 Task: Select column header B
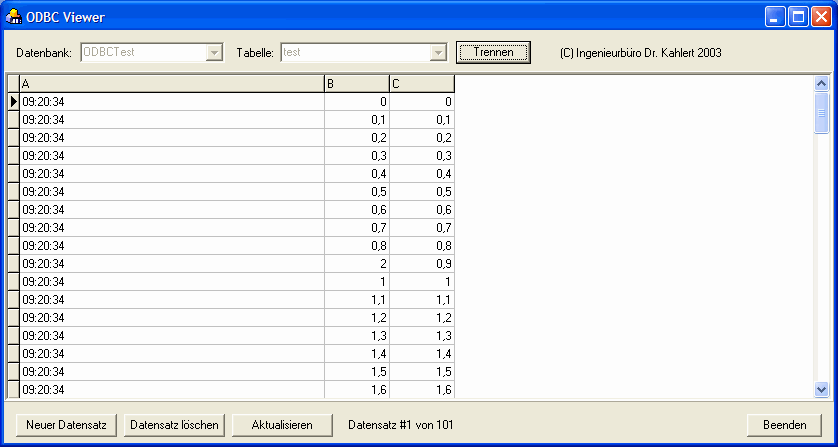click(x=357, y=84)
